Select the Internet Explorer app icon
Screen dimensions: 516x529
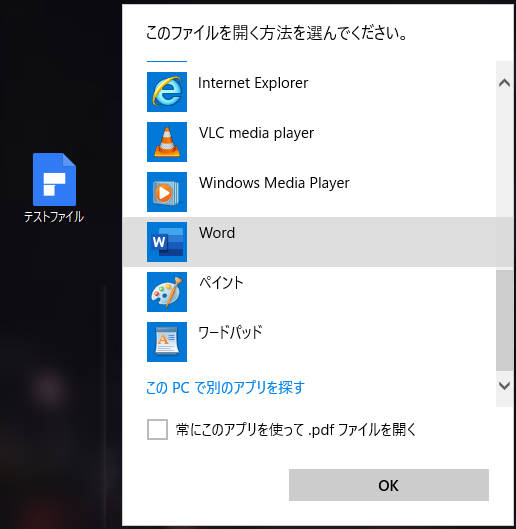(x=167, y=92)
